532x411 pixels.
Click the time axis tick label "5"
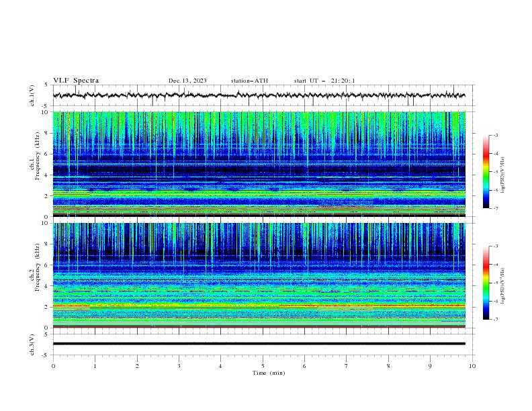[263, 366]
